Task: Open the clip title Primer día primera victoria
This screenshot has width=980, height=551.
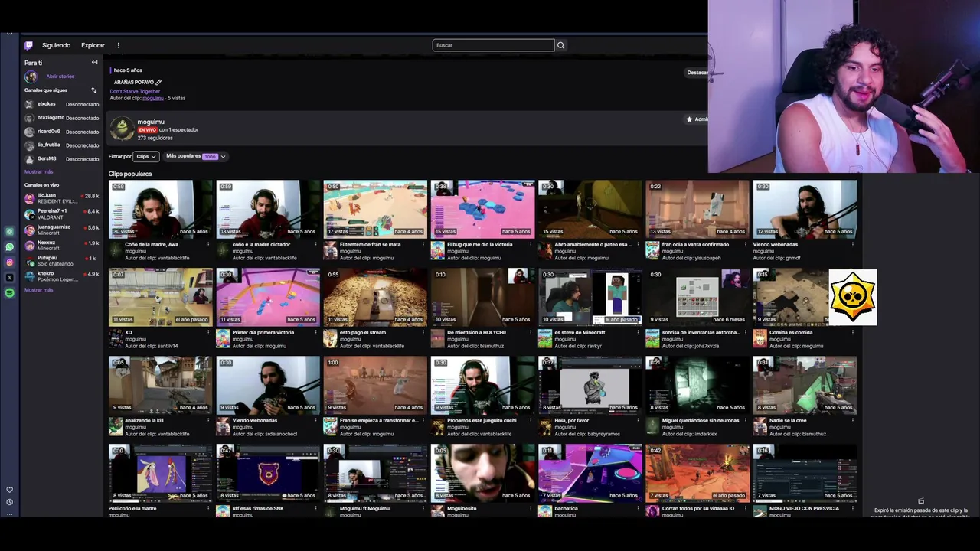Action: (263, 333)
